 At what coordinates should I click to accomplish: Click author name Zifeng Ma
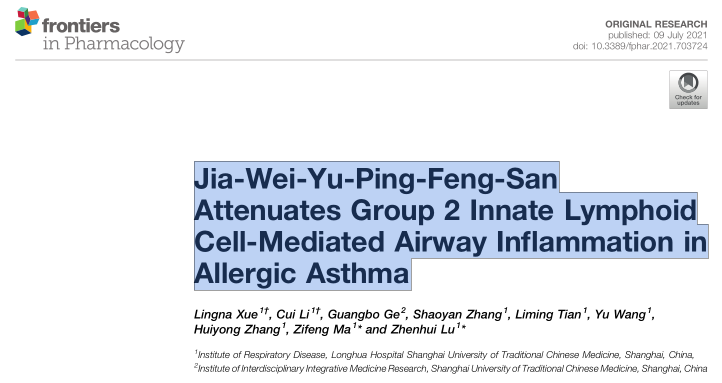tap(322, 330)
